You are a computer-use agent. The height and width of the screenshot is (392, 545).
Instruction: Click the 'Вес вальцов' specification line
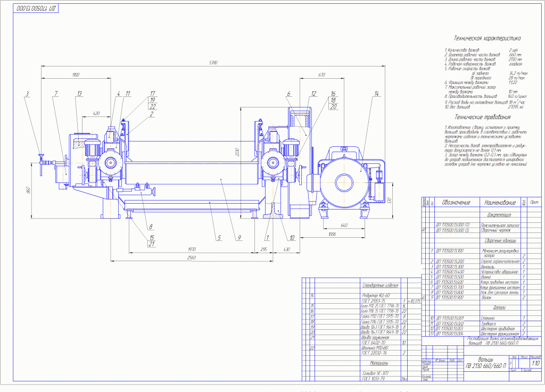coord(457,107)
